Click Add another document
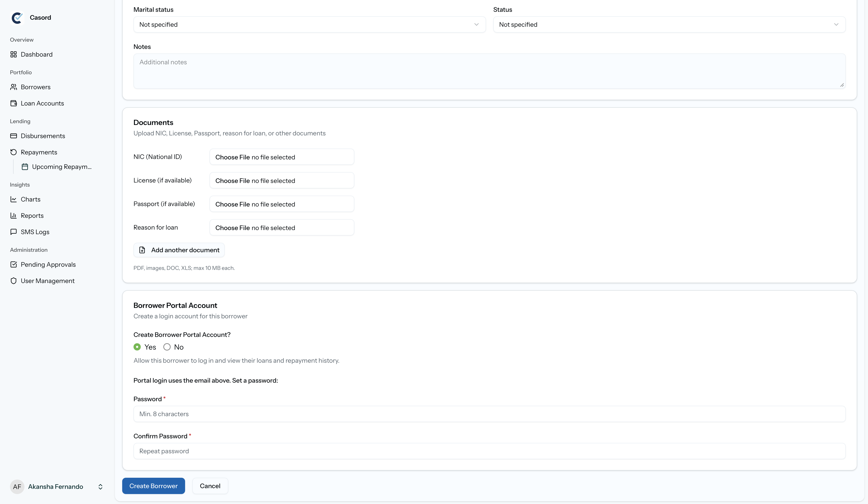This screenshot has height=504, width=868. (x=179, y=250)
